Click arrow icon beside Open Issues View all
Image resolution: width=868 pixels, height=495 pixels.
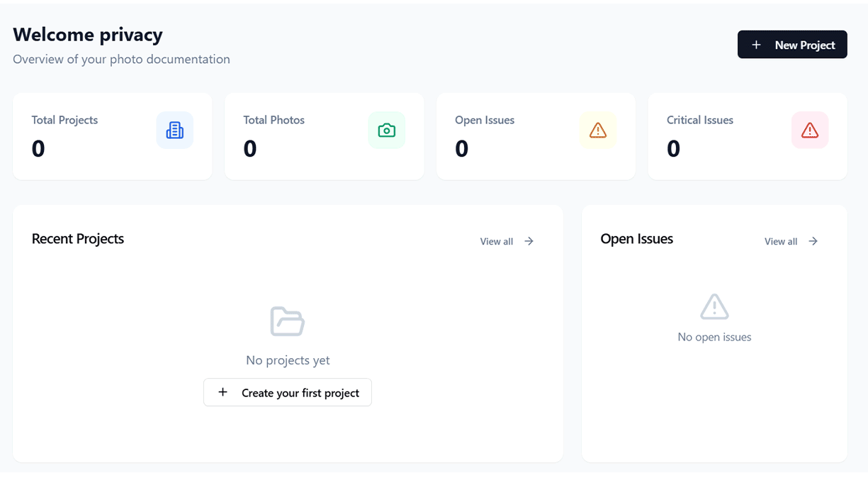point(813,241)
